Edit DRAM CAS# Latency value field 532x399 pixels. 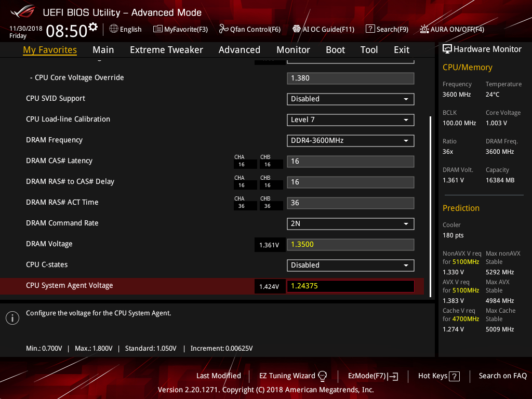click(x=351, y=162)
